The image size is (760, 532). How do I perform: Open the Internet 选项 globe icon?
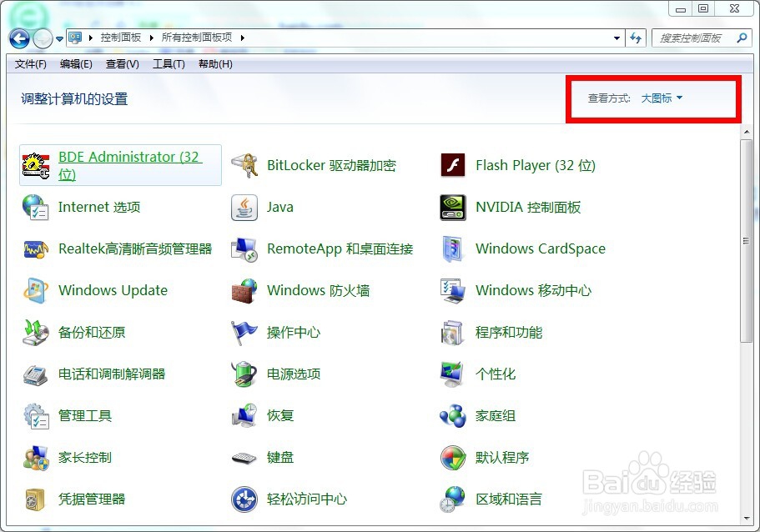pyautogui.click(x=35, y=207)
